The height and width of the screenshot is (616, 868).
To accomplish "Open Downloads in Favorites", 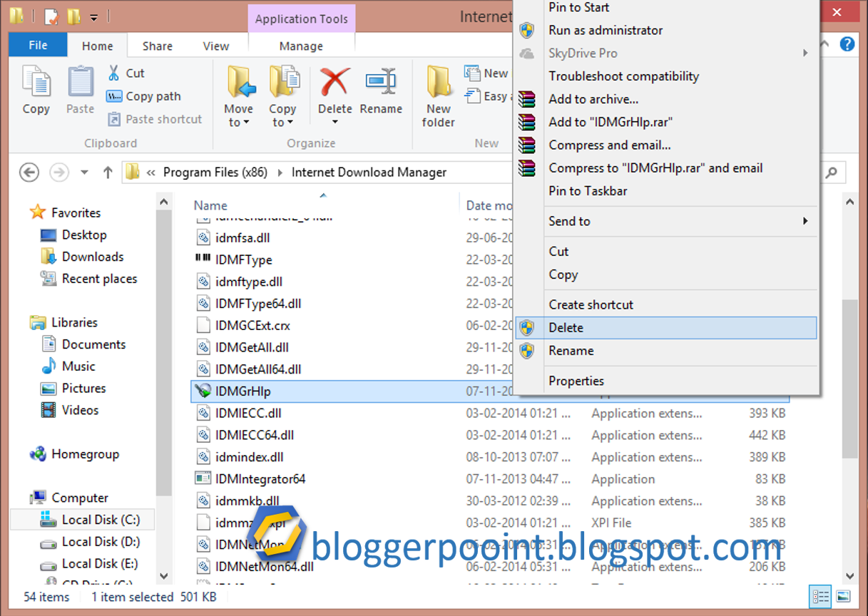I will click(x=82, y=257).
